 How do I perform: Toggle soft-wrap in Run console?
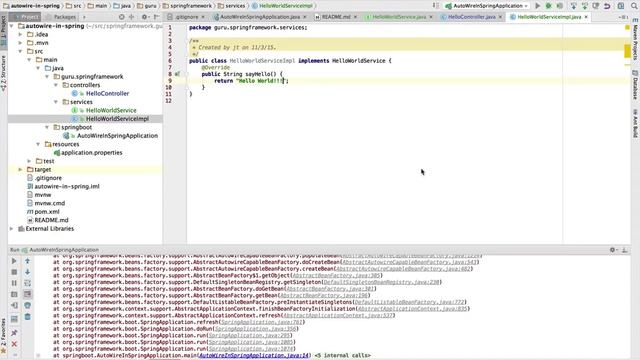(27, 283)
